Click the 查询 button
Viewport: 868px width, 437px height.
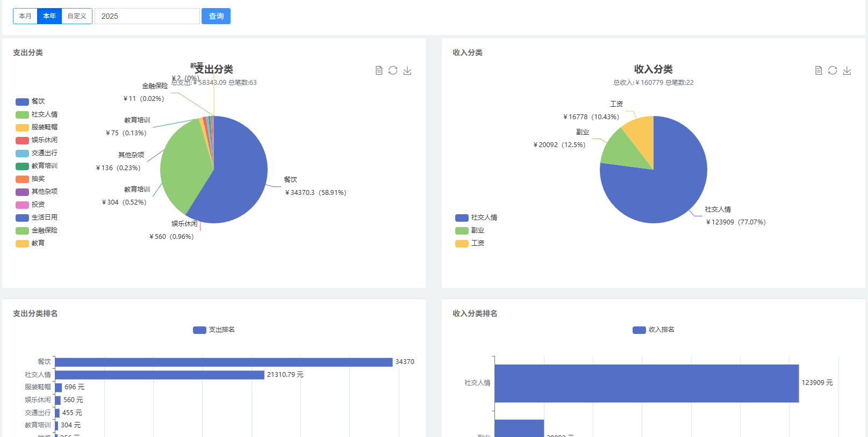pos(216,16)
